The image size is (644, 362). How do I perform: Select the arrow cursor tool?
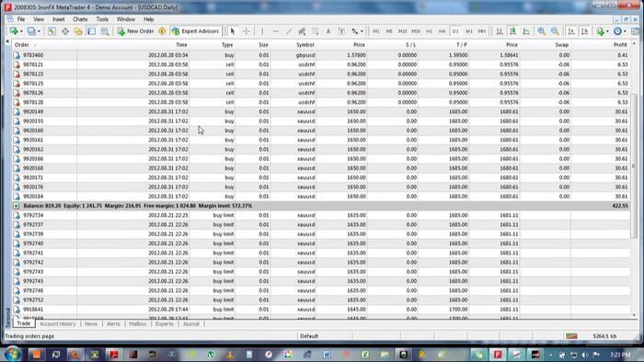tap(233, 31)
